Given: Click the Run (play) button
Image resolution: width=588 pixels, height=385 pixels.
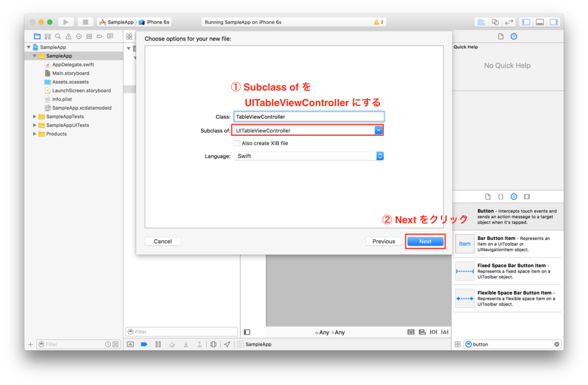Looking at the screenshot, I should (x=65, y=22).
